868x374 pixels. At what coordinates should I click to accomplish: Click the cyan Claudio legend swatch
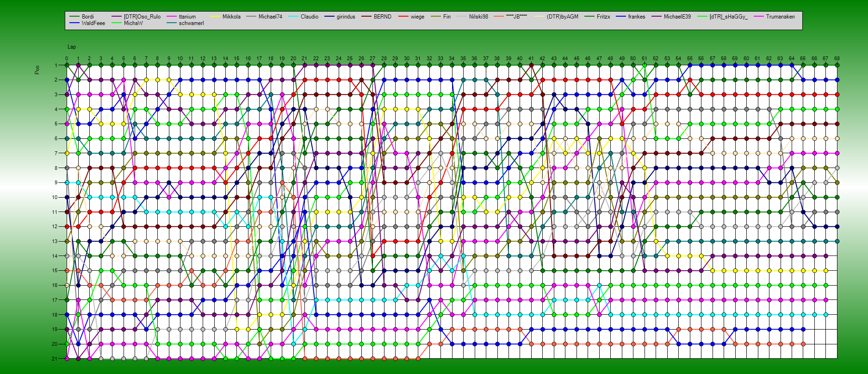pyautogui.click(x=292, y=17)
